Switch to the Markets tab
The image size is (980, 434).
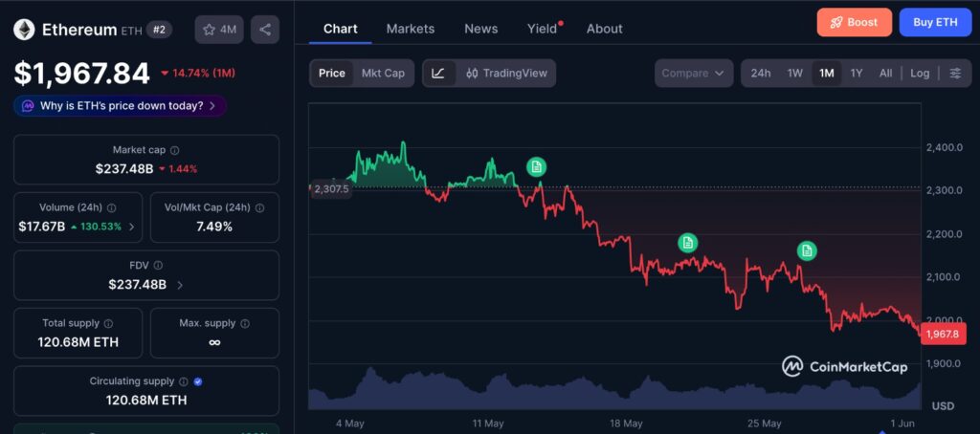point(410,29)
